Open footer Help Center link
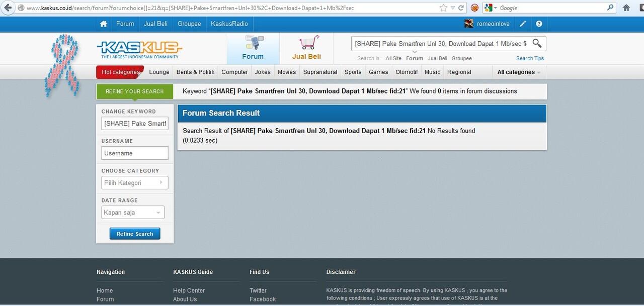The width and height of the screenshot is (644, 306). [189, 290]
